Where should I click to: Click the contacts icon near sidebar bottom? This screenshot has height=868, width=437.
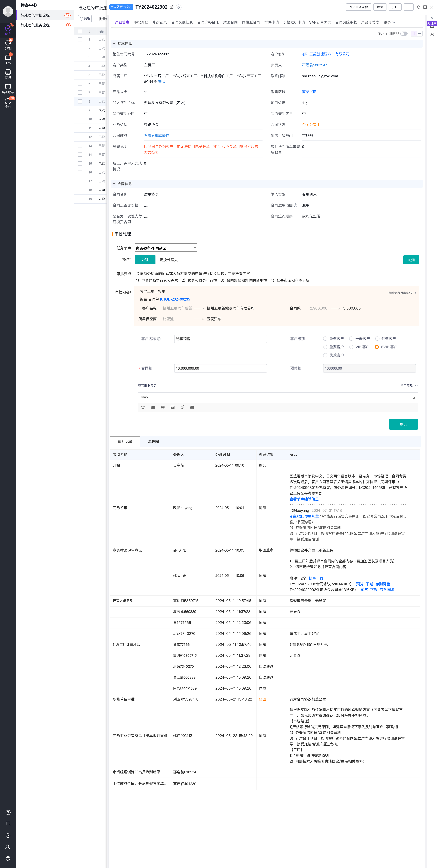coord(8,846)
